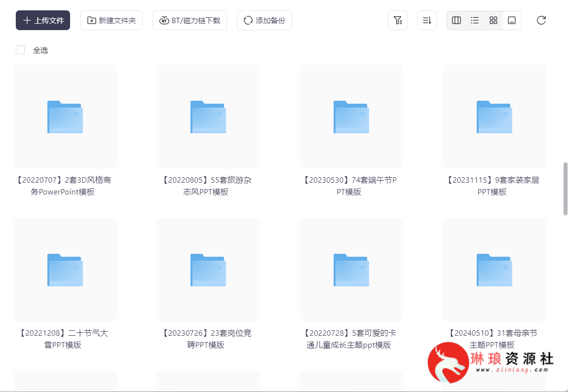Image resolution: width=568 pixels, height=392 pixels.
Task: Click the 全选 label text
Action: pyautogui.click(x=40, y=50)
